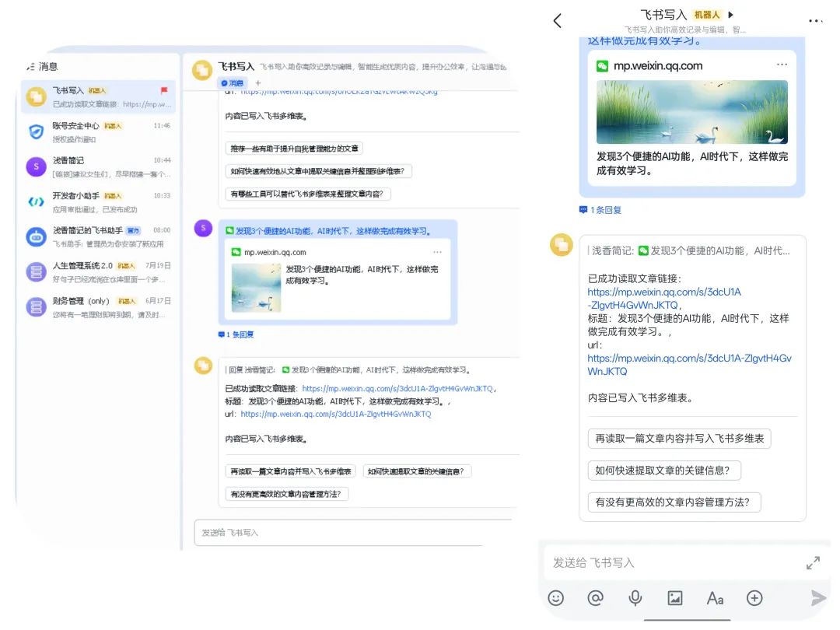Open 账号安全中心 shield avatar conversation

pos(36,131)
